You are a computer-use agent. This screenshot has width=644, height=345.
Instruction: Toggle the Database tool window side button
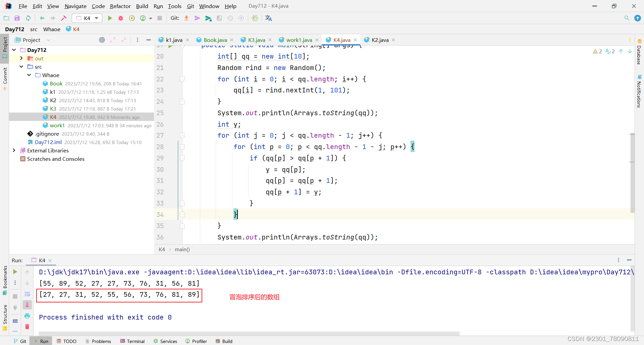(x=639, y=52)
